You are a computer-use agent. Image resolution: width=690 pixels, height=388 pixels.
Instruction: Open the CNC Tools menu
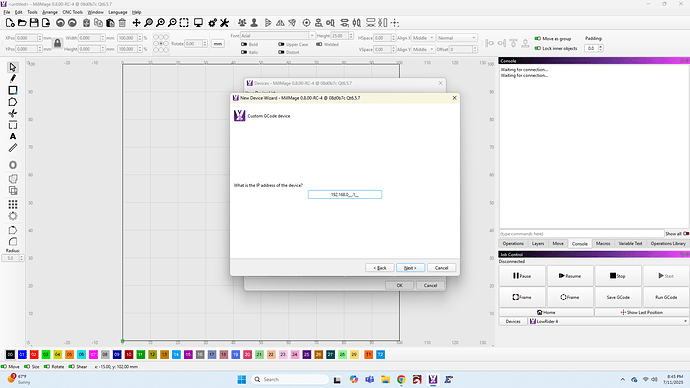[x=73, y=12]
